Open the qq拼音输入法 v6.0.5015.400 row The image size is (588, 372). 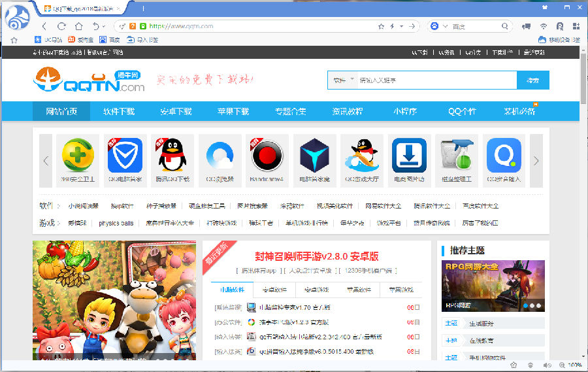316,352
